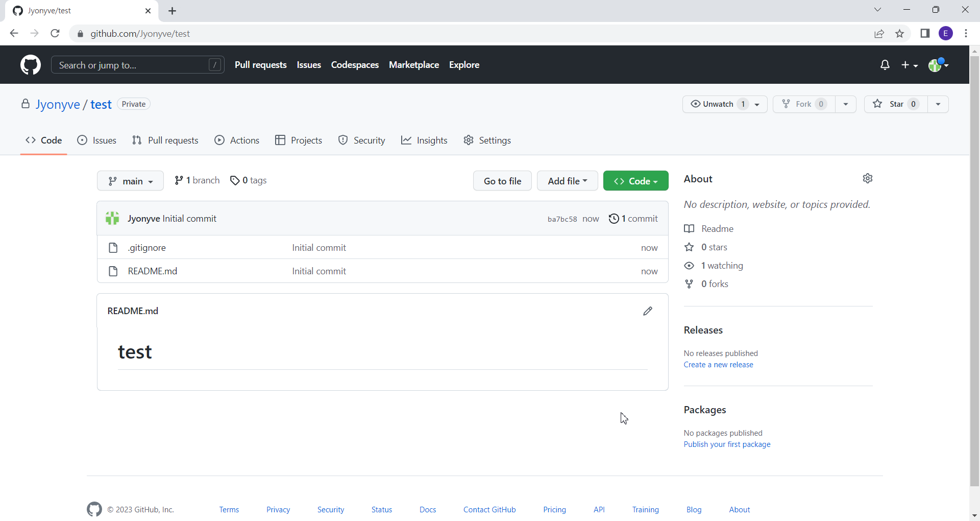Image resolution: width=980 pixels, height=521 pixels.
Task: View the 0 tags link
Action: coord(249,180)
